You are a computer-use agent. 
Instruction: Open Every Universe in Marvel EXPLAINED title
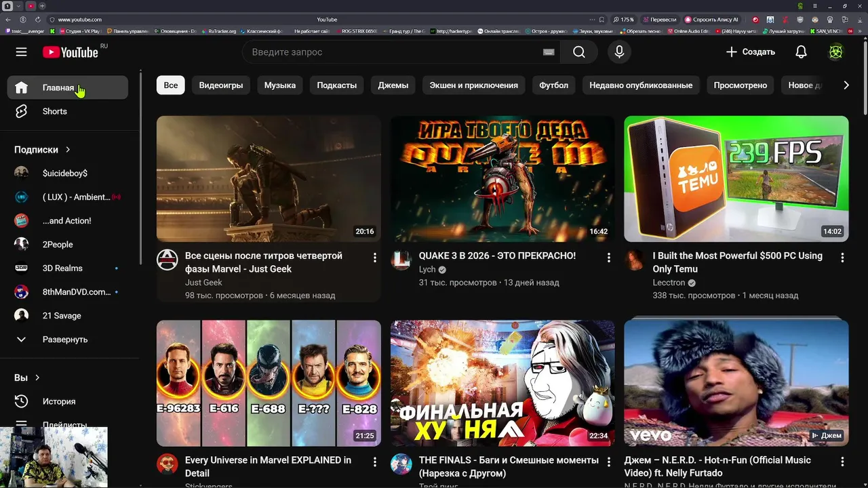click(x=268, y=466)
